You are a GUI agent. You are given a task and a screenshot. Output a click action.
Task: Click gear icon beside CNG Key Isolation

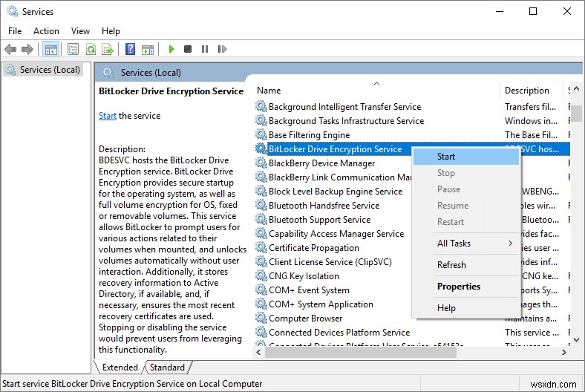[x=261, y=275]
